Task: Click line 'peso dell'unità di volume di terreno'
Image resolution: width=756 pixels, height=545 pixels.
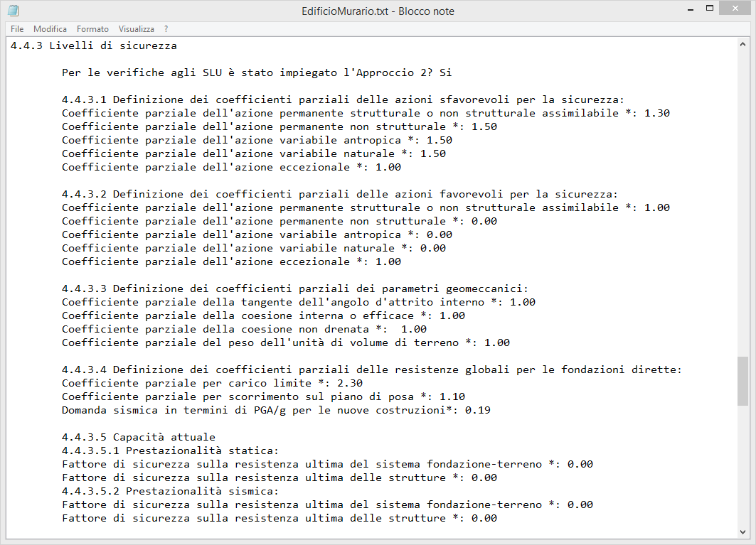Action: (x=286, y=342)
